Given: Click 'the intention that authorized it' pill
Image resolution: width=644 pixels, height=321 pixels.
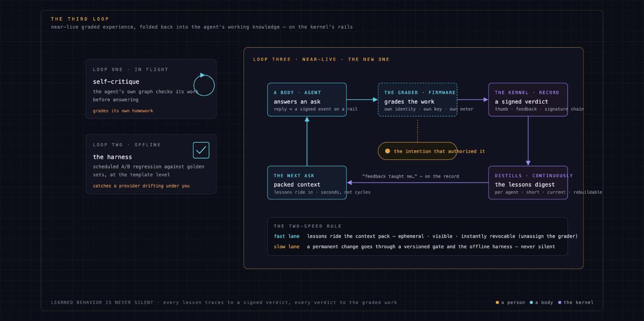Looking at the screenshot, I should (x=417, y=151).
